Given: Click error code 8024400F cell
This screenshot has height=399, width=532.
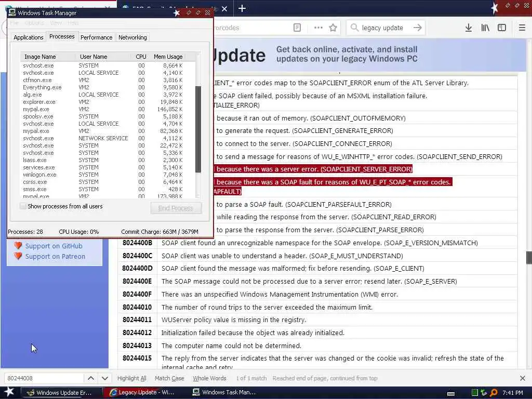Looking at the screenshot, I should click(137, 294).
